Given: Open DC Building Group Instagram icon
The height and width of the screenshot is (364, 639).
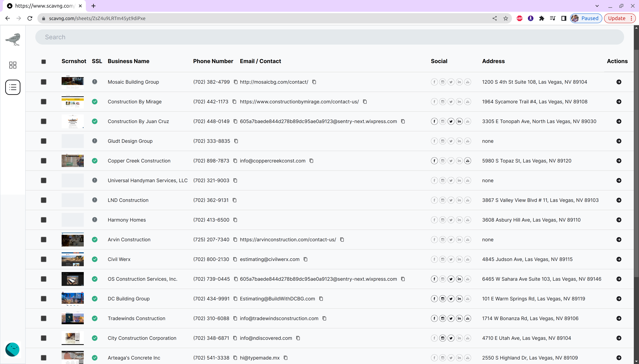Looking at the screenshot, I should pos(443,298).
